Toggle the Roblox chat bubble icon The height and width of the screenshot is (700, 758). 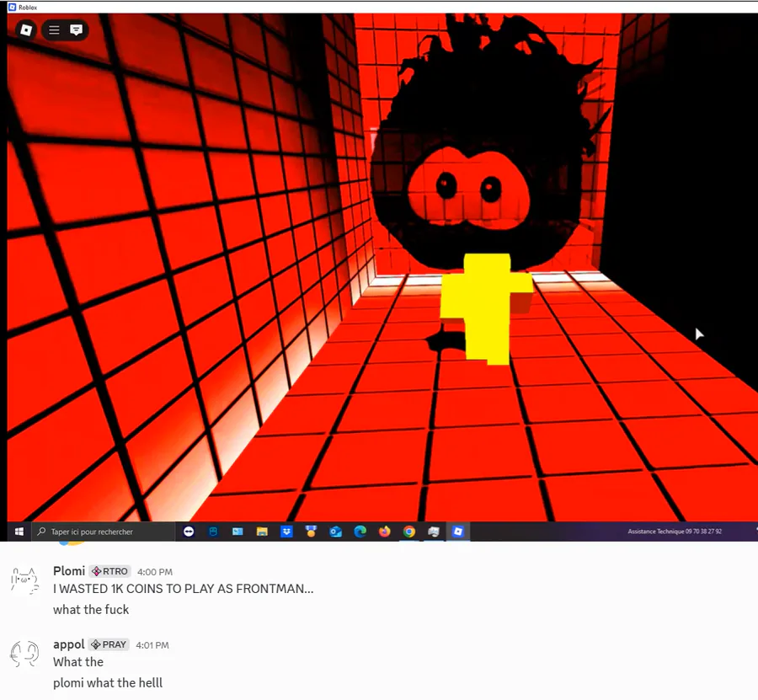coord(76,30)
